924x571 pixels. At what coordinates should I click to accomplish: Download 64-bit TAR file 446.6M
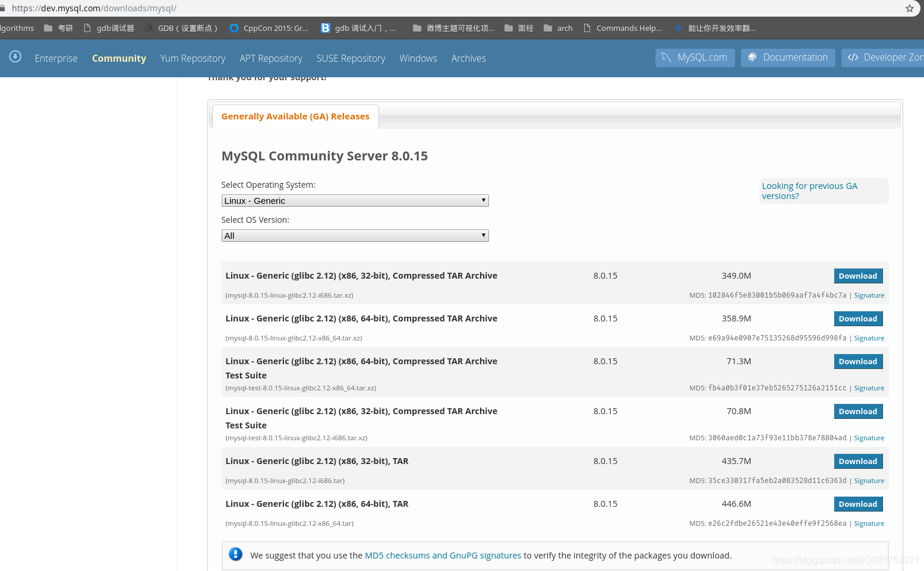click(858, 504)
